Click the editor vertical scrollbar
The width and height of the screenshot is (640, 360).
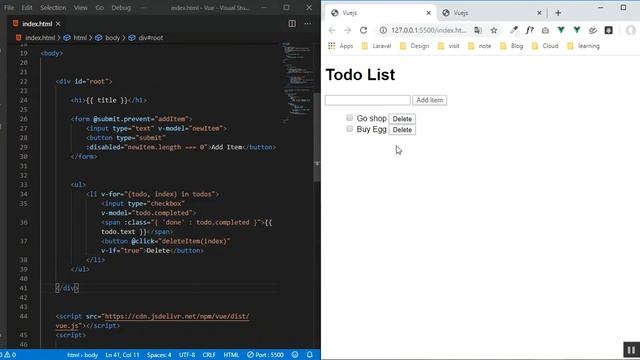pos(317,137)
